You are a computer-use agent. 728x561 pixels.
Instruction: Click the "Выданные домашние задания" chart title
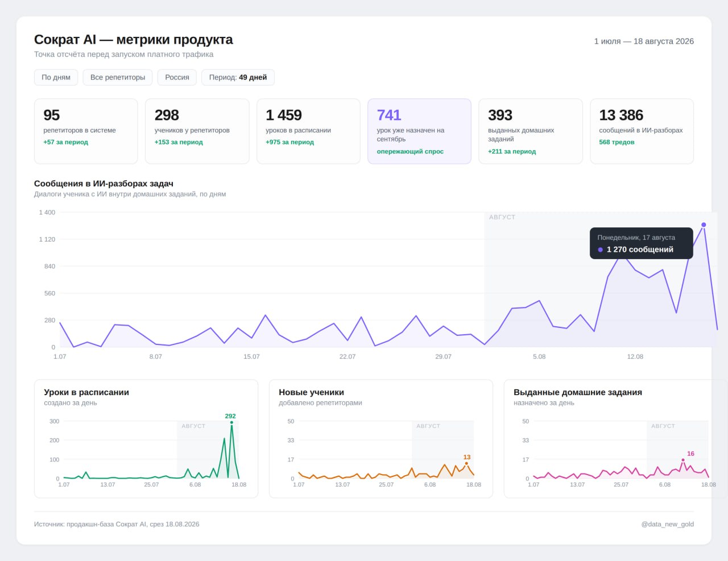[578, 392]
